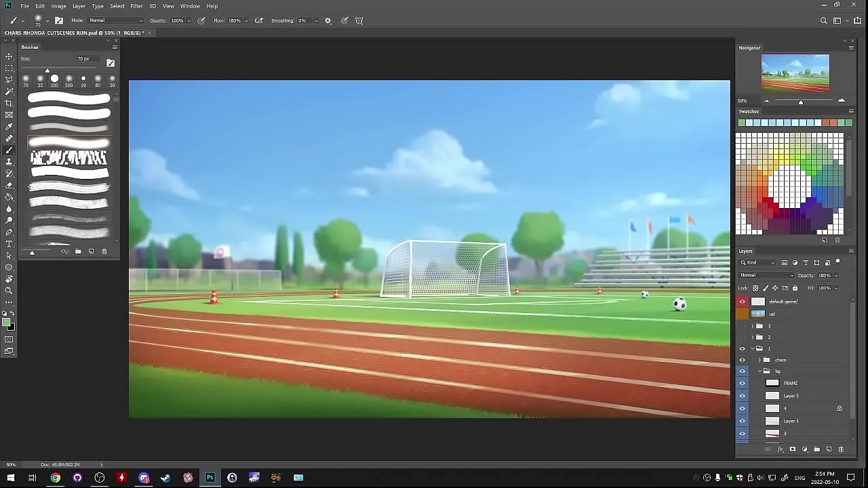Open the brush blending Mode dropdown
The image size is (868, 488).
pyautogui.click(x=116, y=21)
